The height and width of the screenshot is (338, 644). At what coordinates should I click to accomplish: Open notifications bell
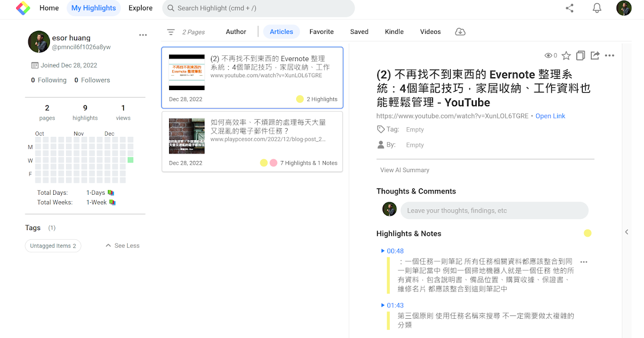click(597, 8)
